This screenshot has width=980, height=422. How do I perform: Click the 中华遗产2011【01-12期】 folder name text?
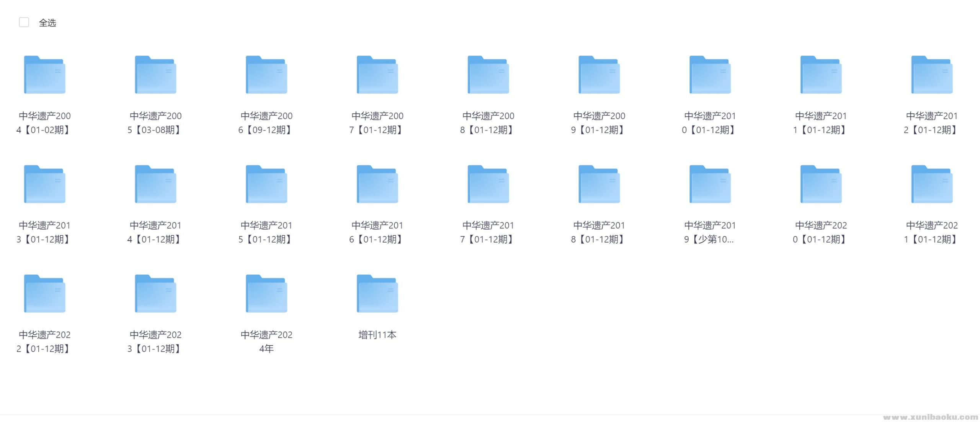point(821,123)
